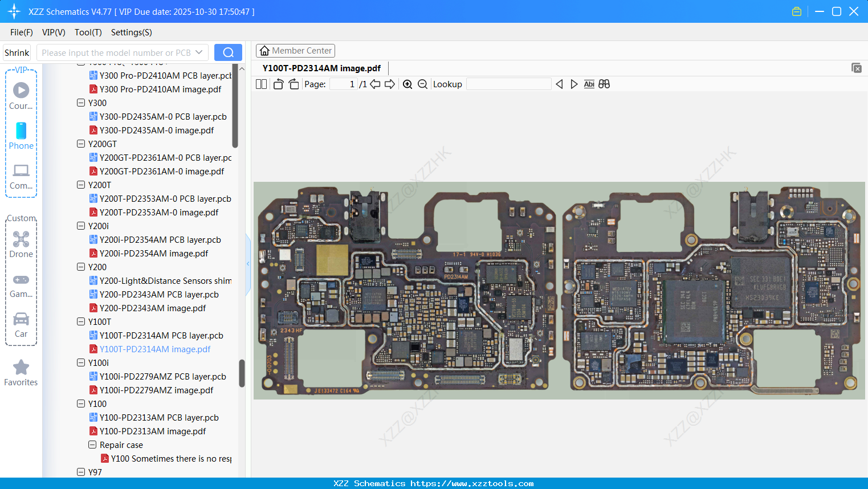Viewport: 868px width, 489px height.
Task: Collapse the Repair case node
Action: click(92, 445)
